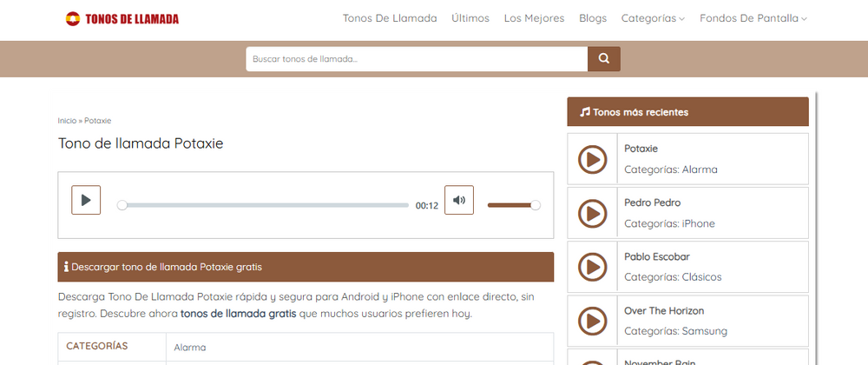Go to Últimos page

click(x=470, y=18)
